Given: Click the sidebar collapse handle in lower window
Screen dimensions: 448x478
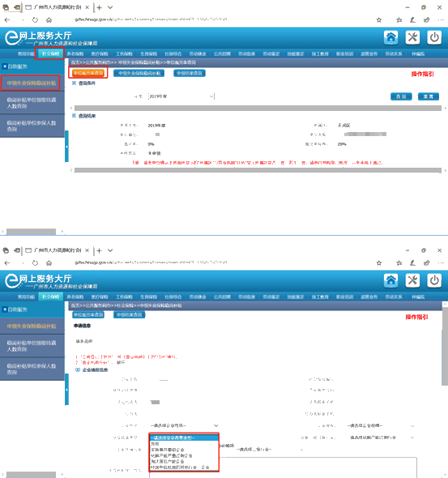Looking at the screenshot, I should [x=66, y=390].
